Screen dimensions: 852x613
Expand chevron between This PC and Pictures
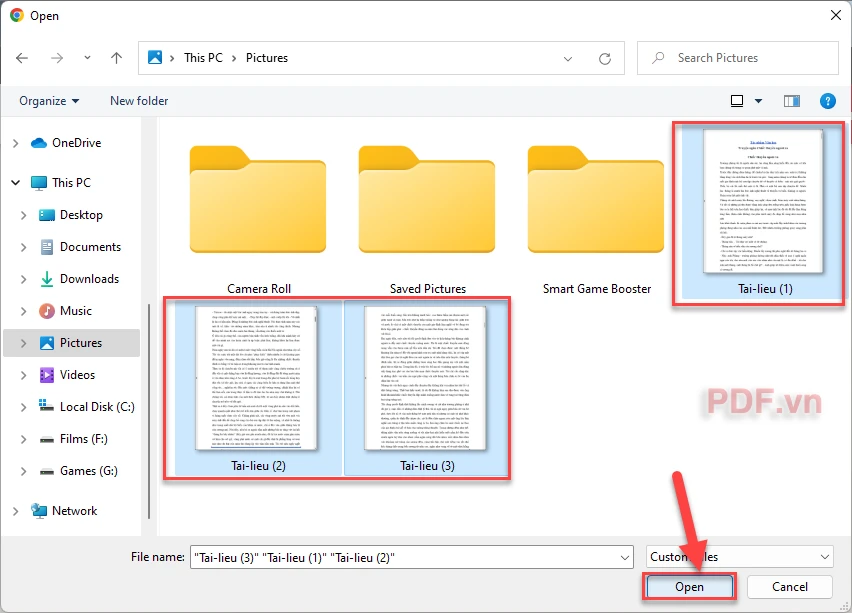coord(234,58)
